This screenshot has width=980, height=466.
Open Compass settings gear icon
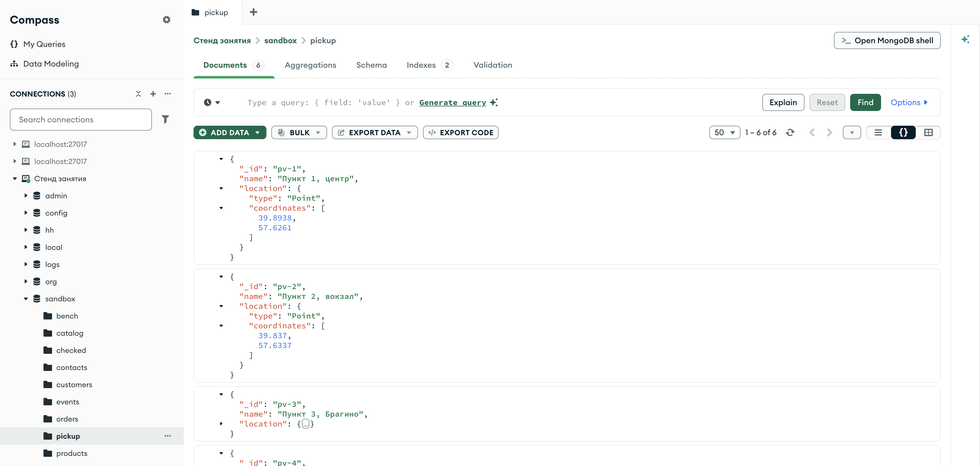(166, 20)
